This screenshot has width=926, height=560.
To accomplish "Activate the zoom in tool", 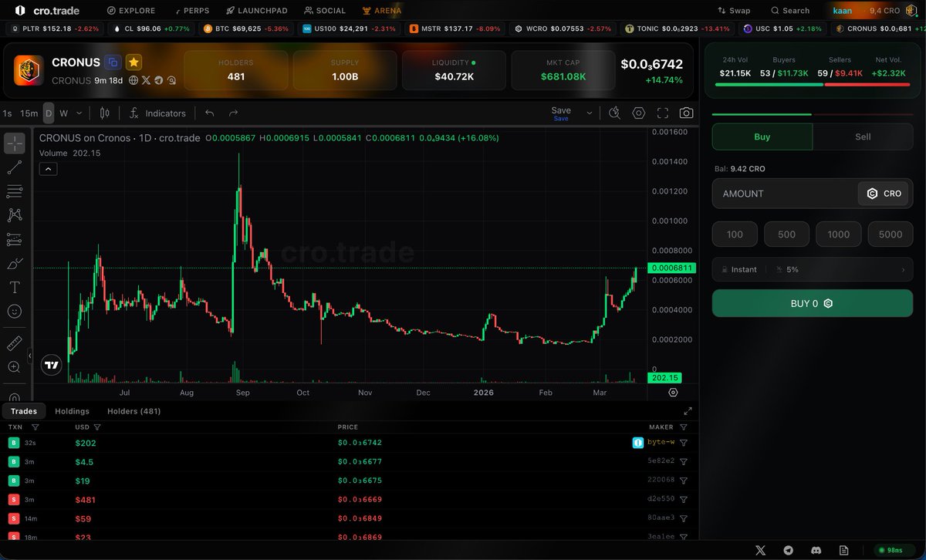I will 15,367.
